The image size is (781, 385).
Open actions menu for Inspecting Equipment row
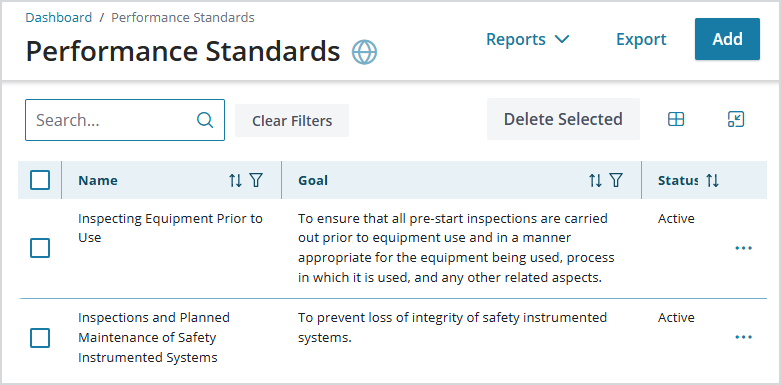744,248
